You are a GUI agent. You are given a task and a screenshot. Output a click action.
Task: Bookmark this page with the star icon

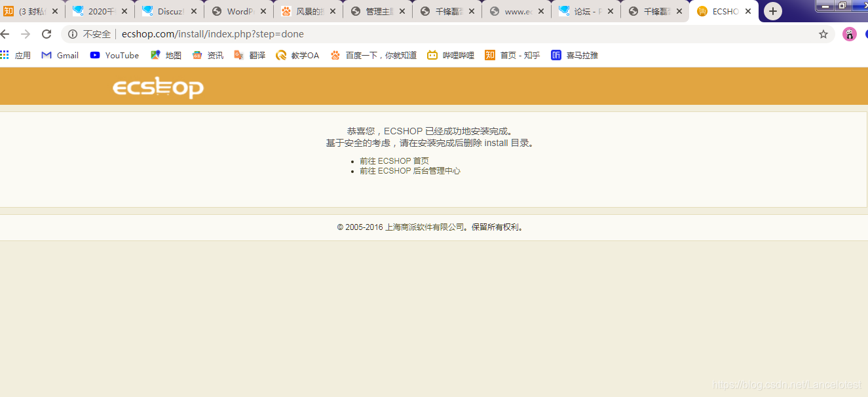point(823,34)
